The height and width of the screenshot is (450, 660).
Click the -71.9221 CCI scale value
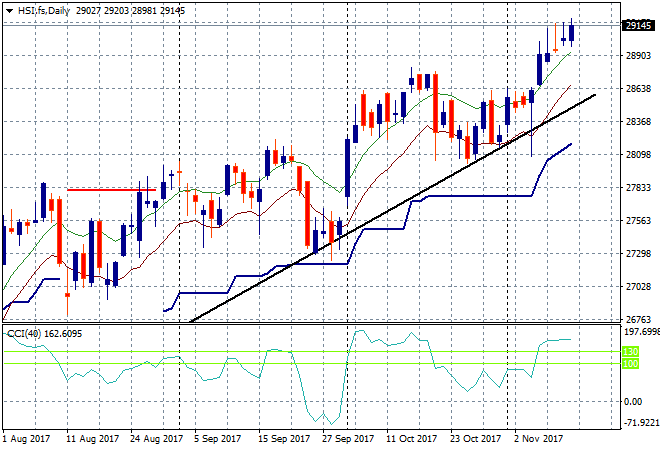[x=638, y=423]
